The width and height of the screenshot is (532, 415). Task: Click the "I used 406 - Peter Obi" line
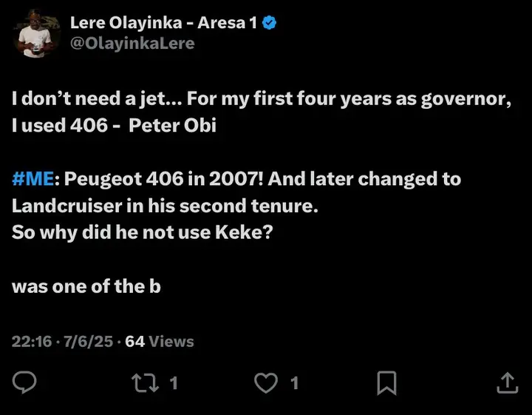114,125
